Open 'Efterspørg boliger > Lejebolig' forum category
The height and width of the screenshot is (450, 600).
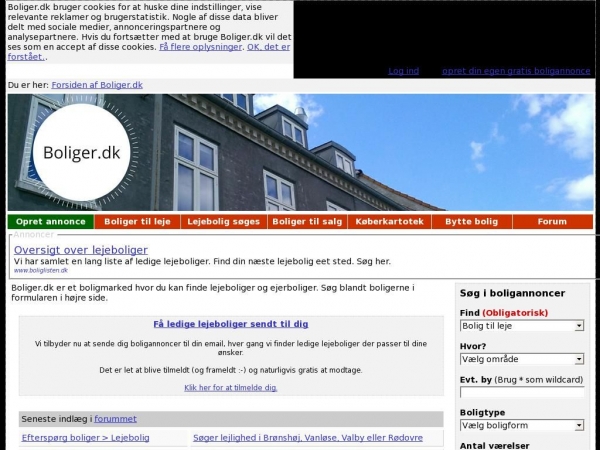click(85, 438)
